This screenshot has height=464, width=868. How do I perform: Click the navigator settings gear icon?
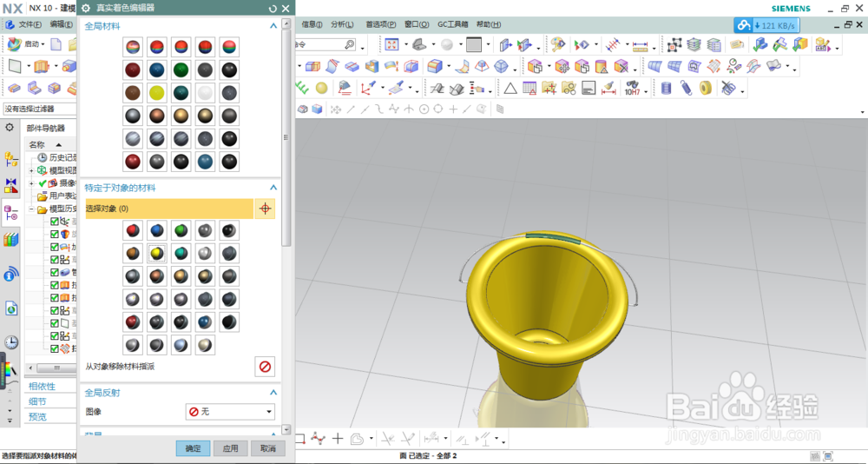(x=10, y=128)
